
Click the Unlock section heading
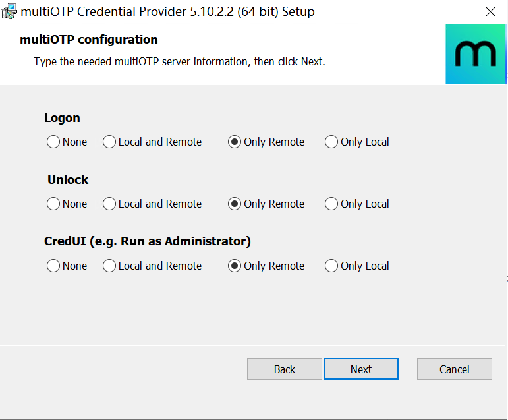[x=68, y=180]
